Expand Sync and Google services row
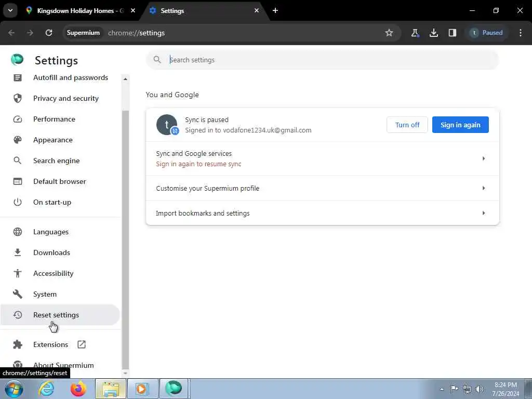 pos(323,158)
